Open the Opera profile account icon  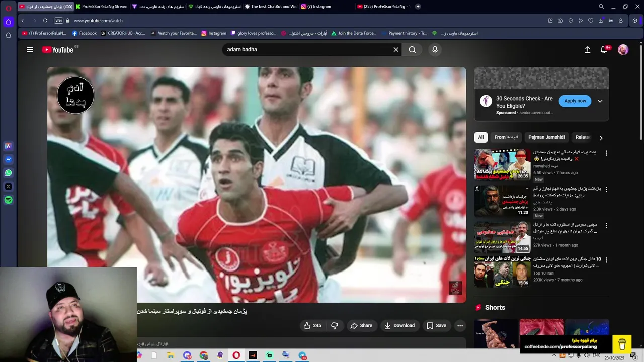tap(621, 21)
